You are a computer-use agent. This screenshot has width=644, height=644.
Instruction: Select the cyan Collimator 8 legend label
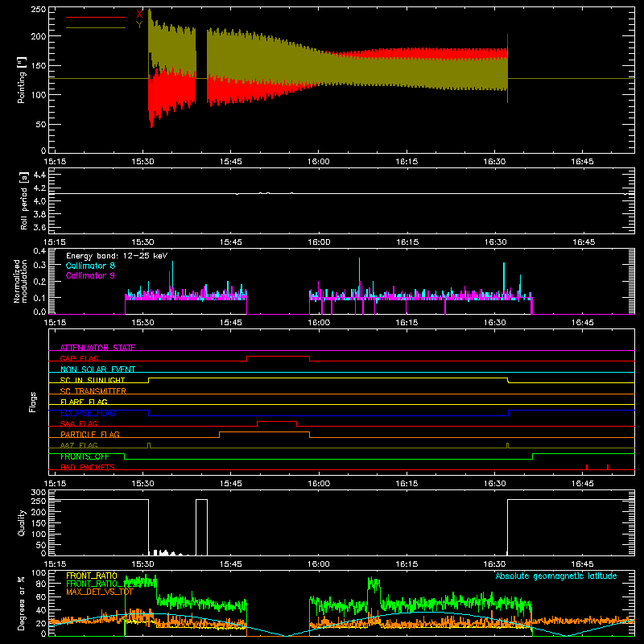point(90,266)
